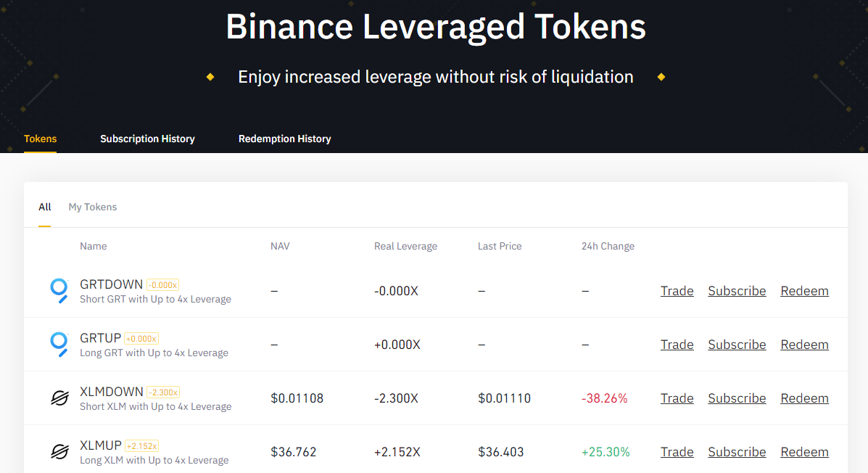Open the Redemption History tab
Image resolution: width=868 pixels, height=473 pixels.
tap(284, 139)
